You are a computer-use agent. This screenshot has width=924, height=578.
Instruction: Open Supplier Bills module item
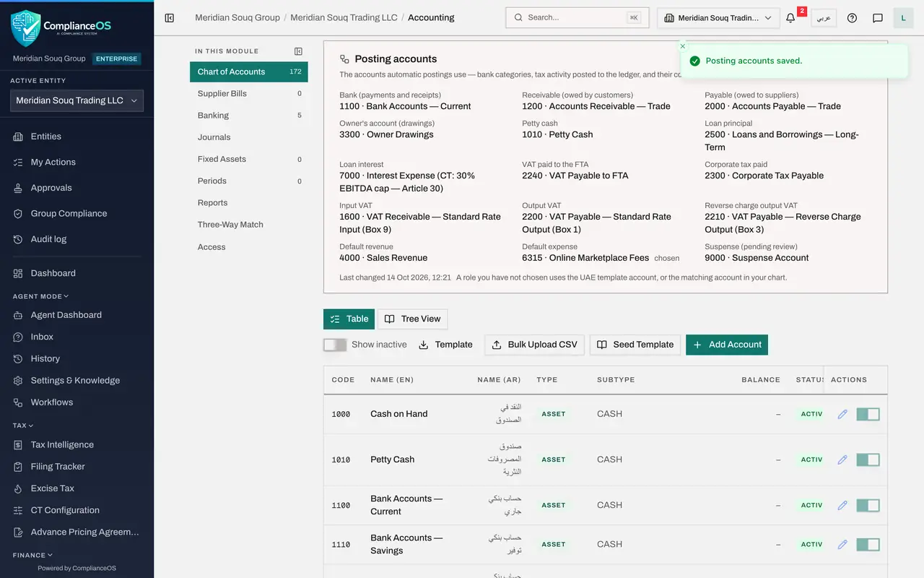(x=249, y=93)
